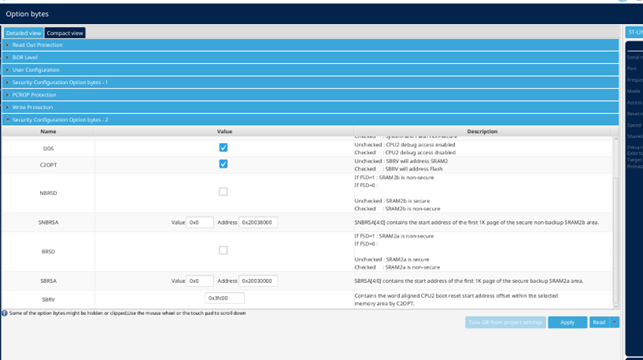Expand BOR Level section
Screen dimensions: 643x360
pos(310,57)
